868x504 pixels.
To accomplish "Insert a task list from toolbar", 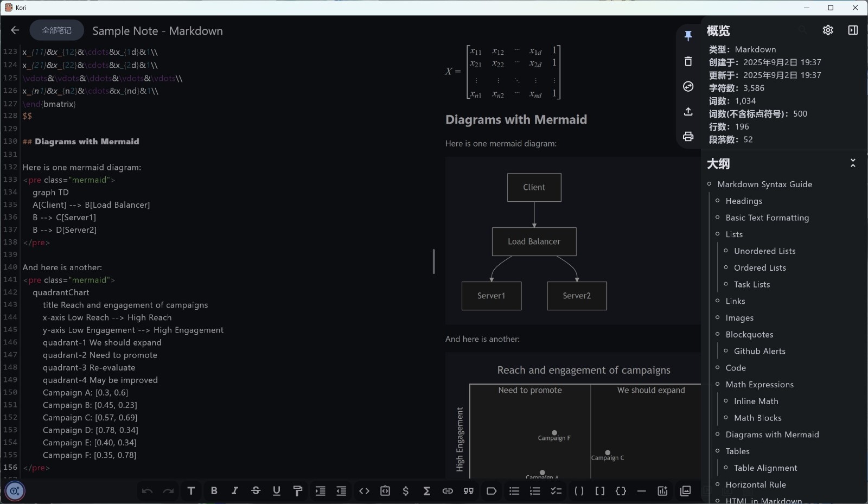I will point(556,491).
